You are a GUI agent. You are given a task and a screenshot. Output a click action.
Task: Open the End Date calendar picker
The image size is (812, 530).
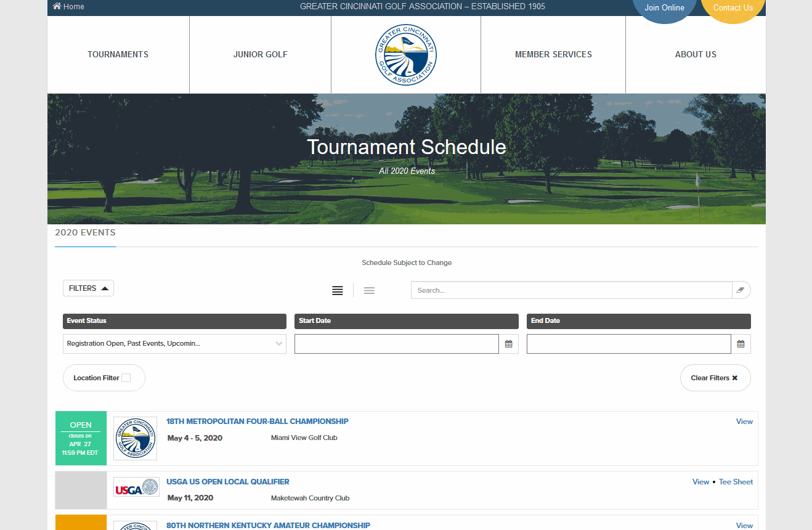pos(741,344)
